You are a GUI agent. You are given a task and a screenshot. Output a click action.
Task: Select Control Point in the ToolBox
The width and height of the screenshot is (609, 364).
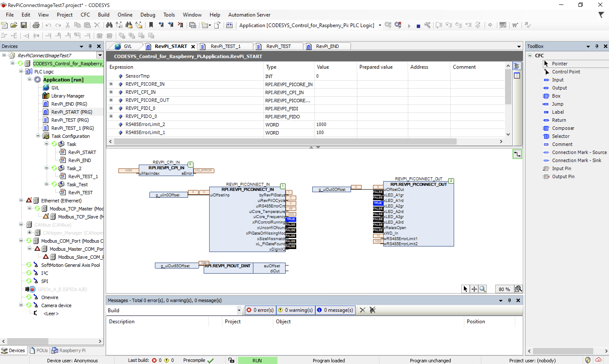[566, 72]
